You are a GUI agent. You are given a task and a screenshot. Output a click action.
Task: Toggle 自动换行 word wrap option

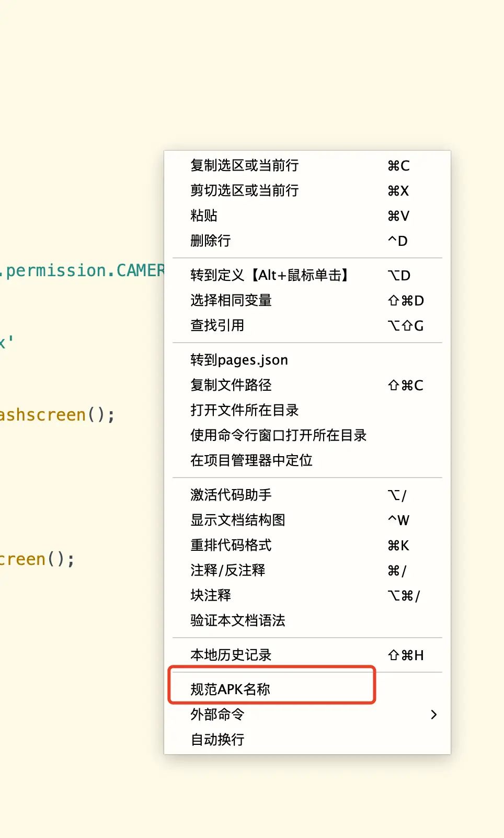[217, 740]
